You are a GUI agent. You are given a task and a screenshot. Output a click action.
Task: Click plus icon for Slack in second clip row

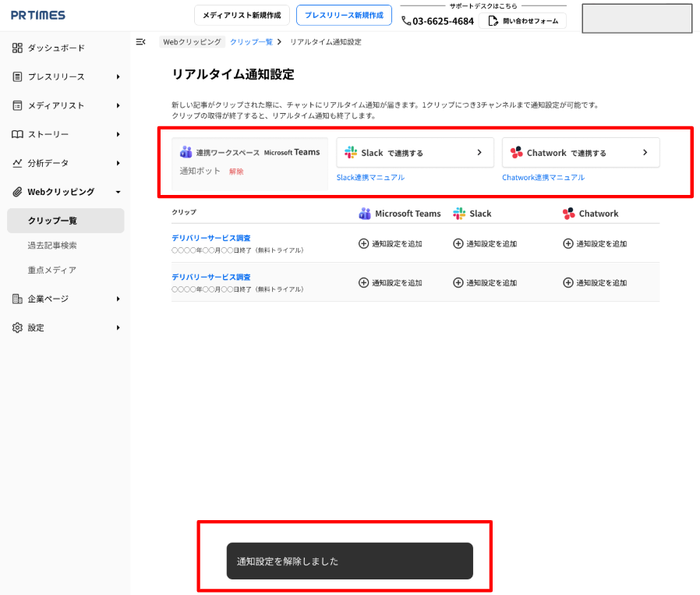pyautogui.click(x=458, y=283)
